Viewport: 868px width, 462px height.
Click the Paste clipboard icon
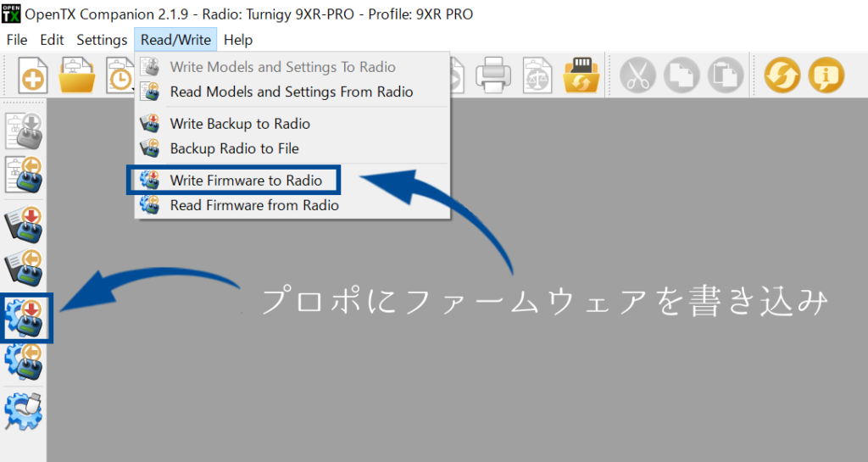726,75
